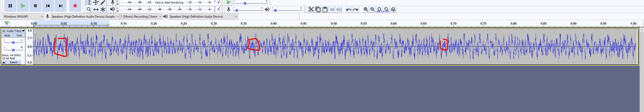
Task: Select the Draw (pencil) tool
Action: (103, 3)
